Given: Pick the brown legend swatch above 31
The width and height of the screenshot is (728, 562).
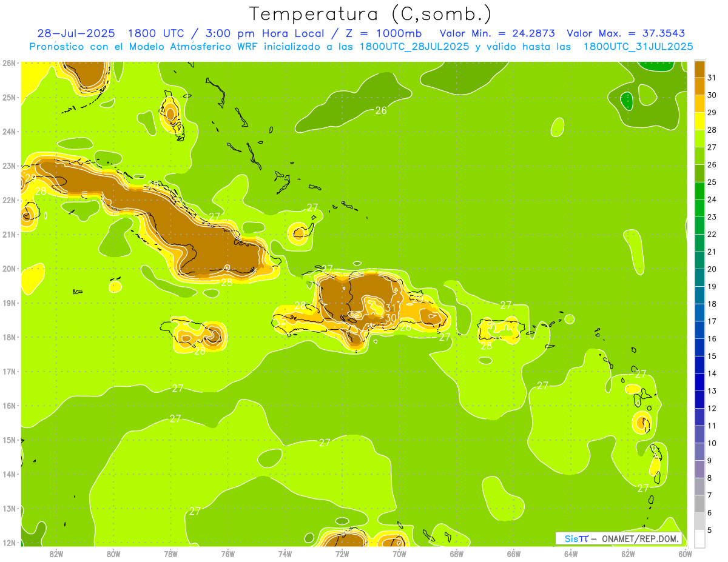Looking at the screenshot, I should [x=699, y=69].
